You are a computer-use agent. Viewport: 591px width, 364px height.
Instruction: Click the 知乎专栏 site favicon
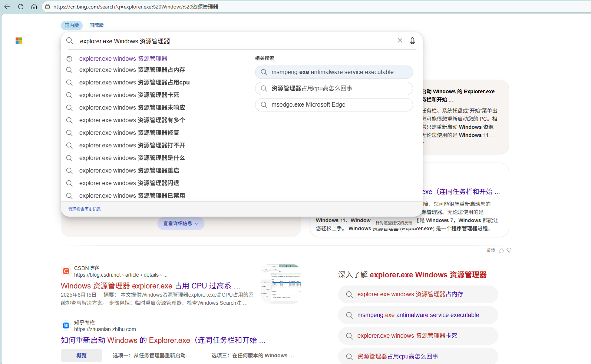coord(66,325)
